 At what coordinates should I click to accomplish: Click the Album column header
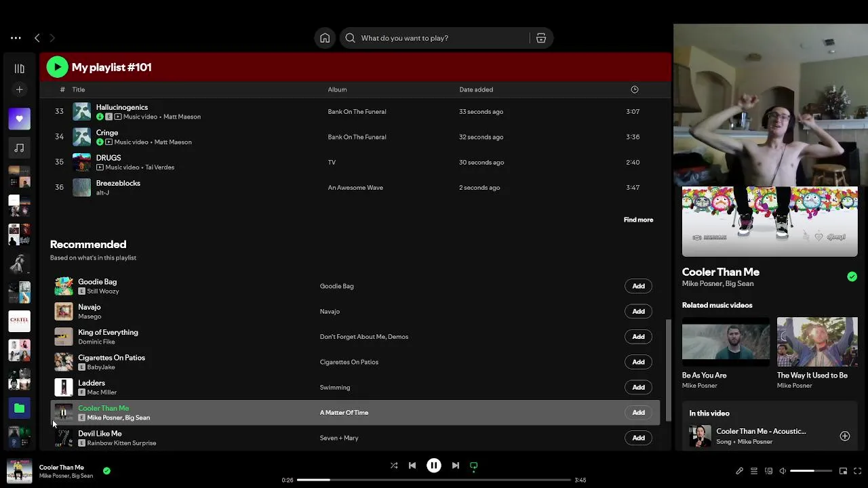(337, 89)
